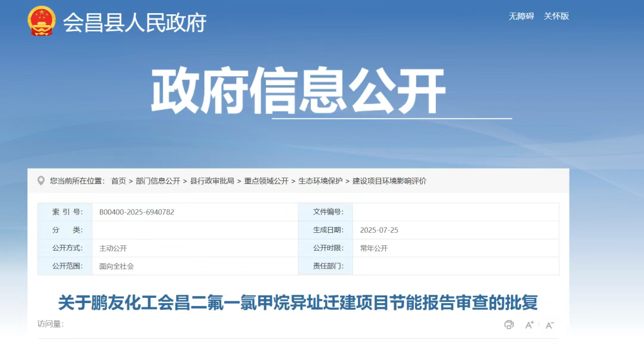Image resolution: width=644 pixels, height=349 pixels.
Task: Decrease font size with A- icon
Action: pyautogui.click(x=550, y=325)
